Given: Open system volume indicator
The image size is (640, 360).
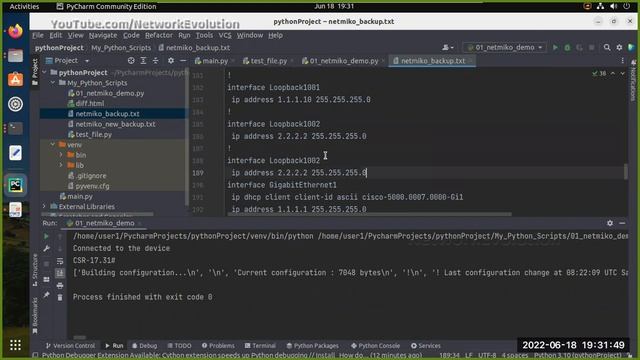Looking at the screenshot, I should coord(613,7).
